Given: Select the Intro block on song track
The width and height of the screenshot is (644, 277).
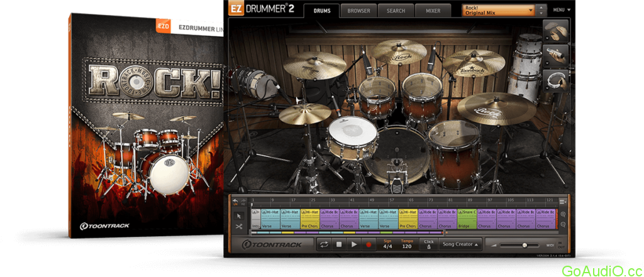Looking at the screenshot, I should click(x=255, y=219).
